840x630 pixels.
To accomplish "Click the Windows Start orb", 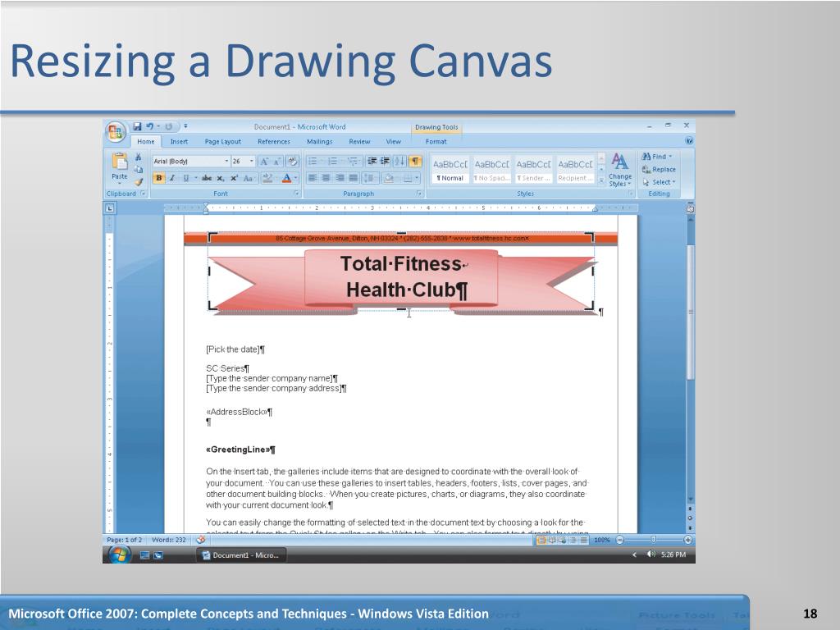I will point(119,555).
